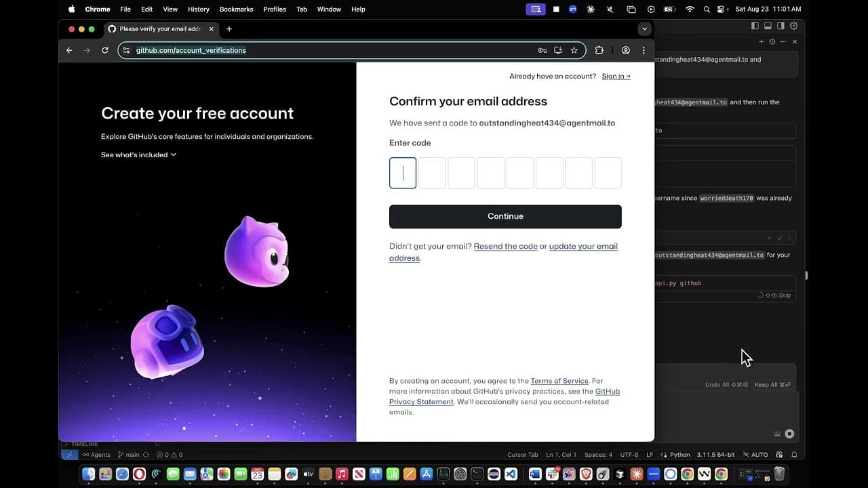Open Cursor settings gear icon
Viewport: 868px width, 488px height.
tap(793, 26)
